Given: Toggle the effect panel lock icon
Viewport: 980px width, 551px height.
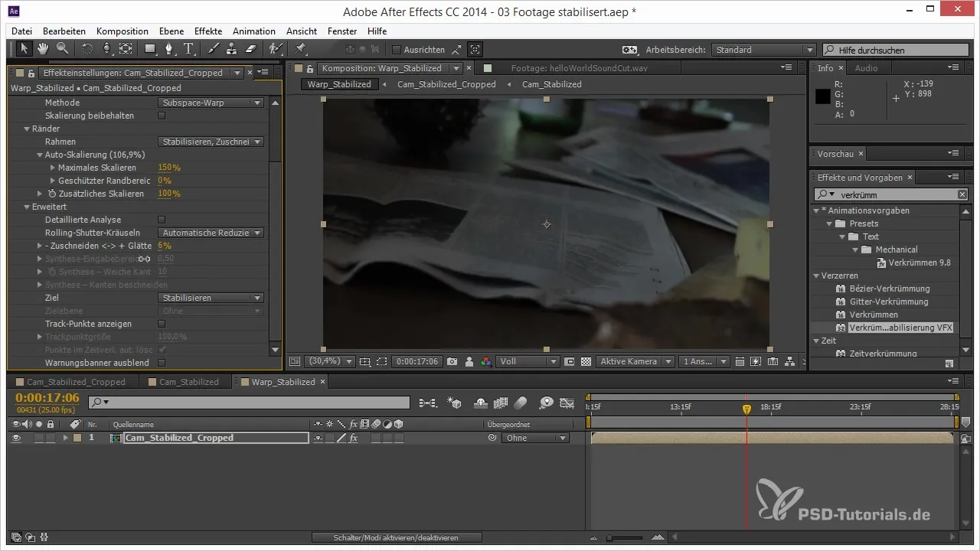Looking at the screenshot, I should (31, 73).
